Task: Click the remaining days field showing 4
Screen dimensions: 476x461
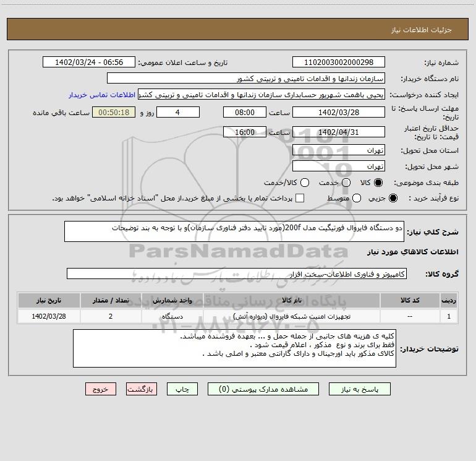Action: pos(178,112)
